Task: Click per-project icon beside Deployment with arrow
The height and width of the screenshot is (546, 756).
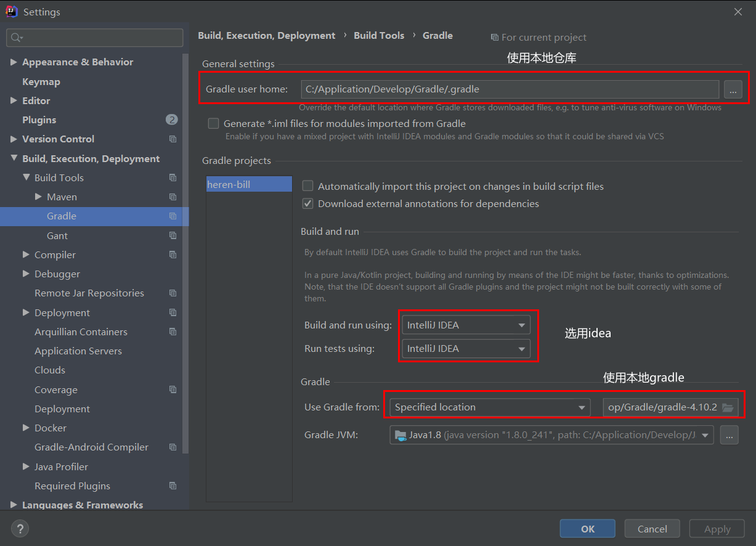Action: pyautogui.click(x=173, y=312)
